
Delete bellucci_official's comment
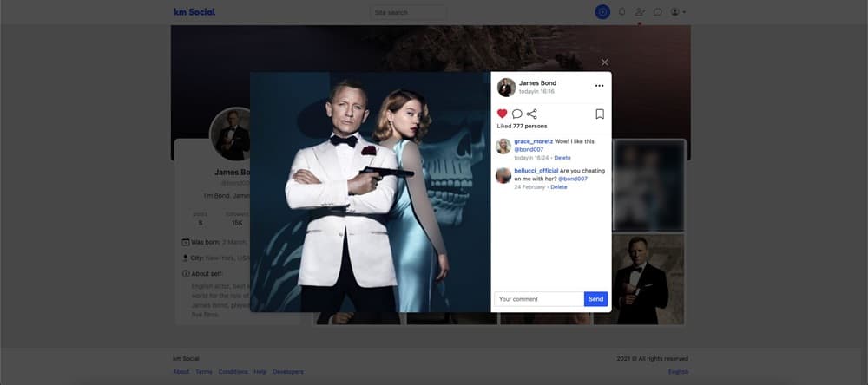click(558, 187)
